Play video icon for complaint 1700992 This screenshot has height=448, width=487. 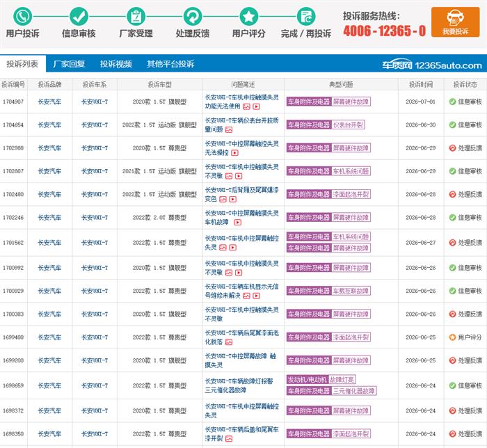[x=239, y=273]
